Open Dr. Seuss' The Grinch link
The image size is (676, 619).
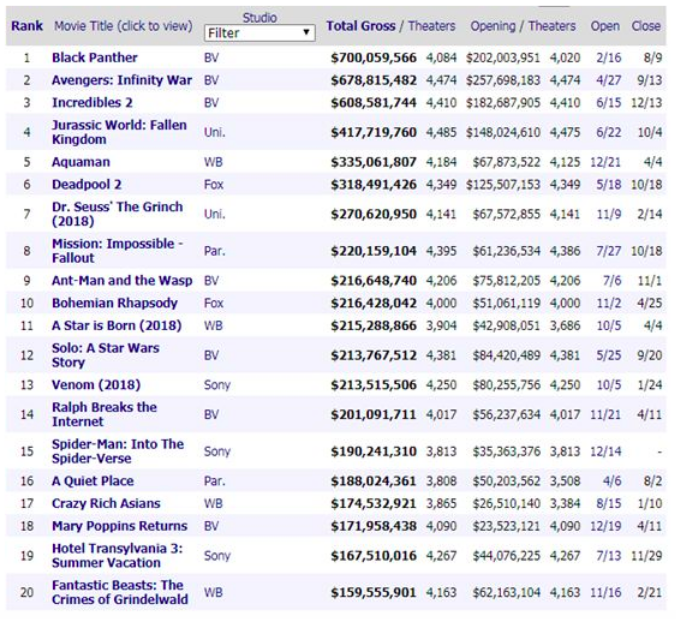tap(117, 214)
